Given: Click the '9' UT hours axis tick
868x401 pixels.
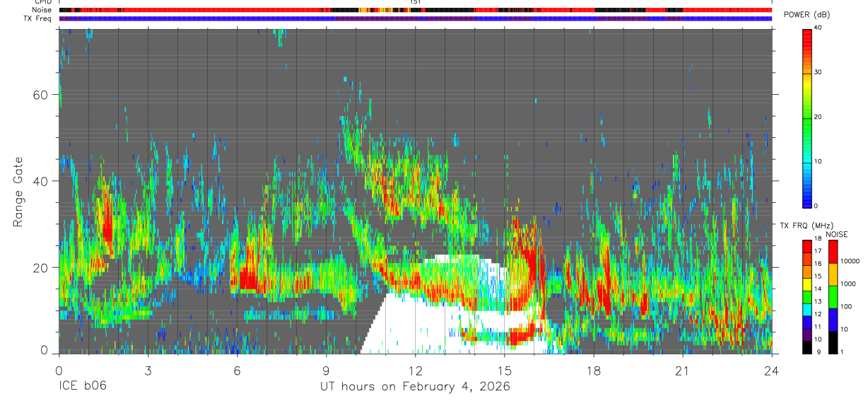Looking at the screenshot, I should [326, 370].
